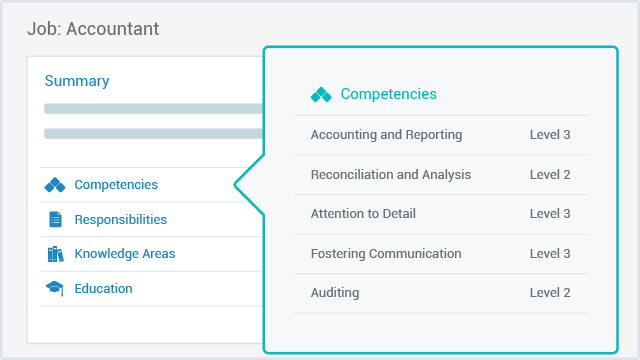This screenshot has height=360, width=640.
Task: Open the Competencies link in Summary
Action: (116, 185)
